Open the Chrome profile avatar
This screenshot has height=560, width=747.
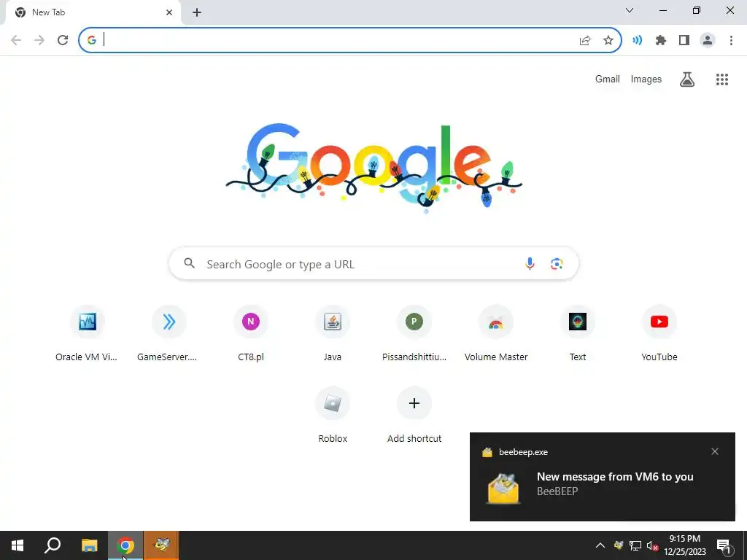pyautogui.click(x=708, y=41)
